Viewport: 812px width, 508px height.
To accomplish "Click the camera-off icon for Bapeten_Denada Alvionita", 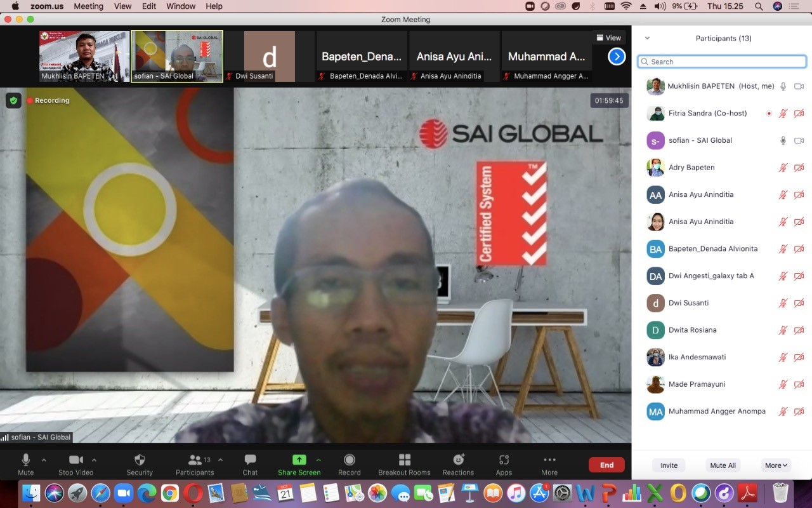I will tap(799, 249).
